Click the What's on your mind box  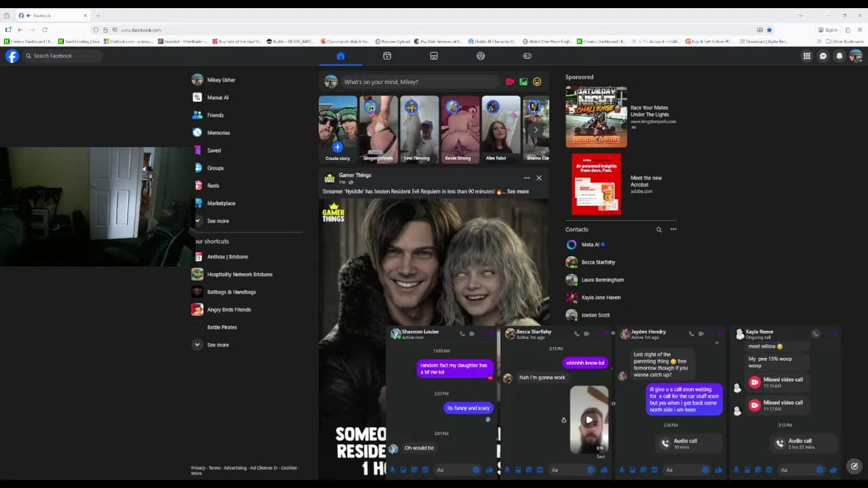coord(420,82)
